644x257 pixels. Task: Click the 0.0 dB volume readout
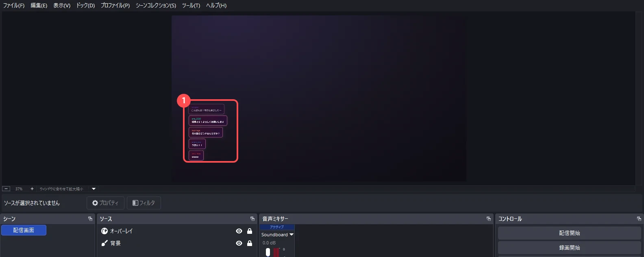269,243
